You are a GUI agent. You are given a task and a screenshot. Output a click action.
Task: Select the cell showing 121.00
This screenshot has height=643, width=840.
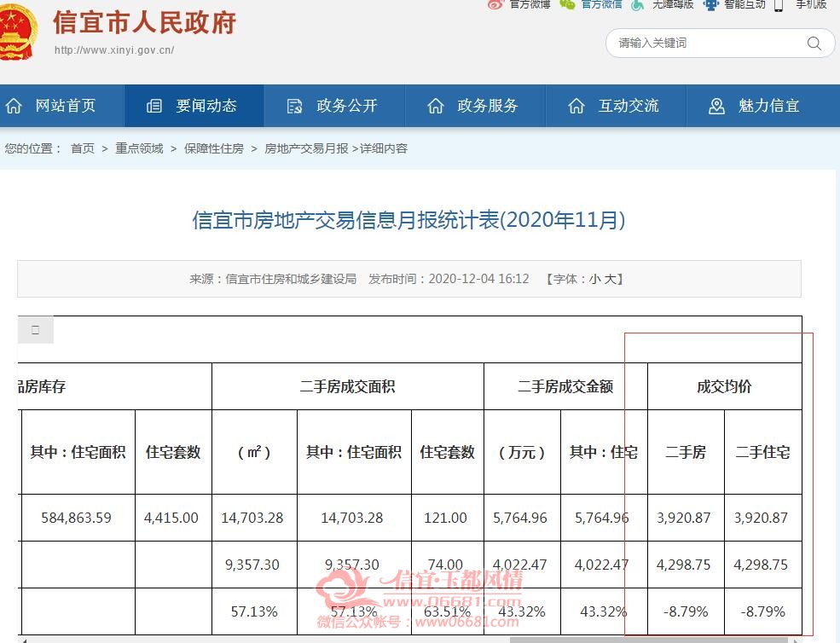point(446,518)
